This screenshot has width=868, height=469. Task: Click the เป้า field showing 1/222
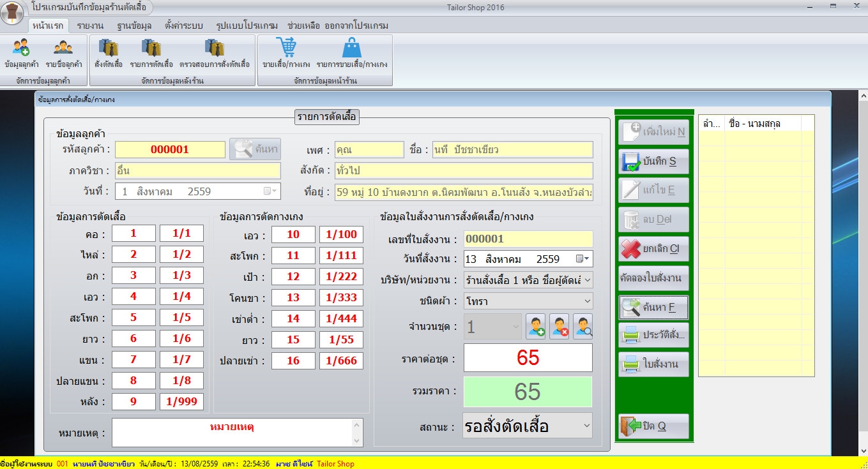click(x=341, y=276)
